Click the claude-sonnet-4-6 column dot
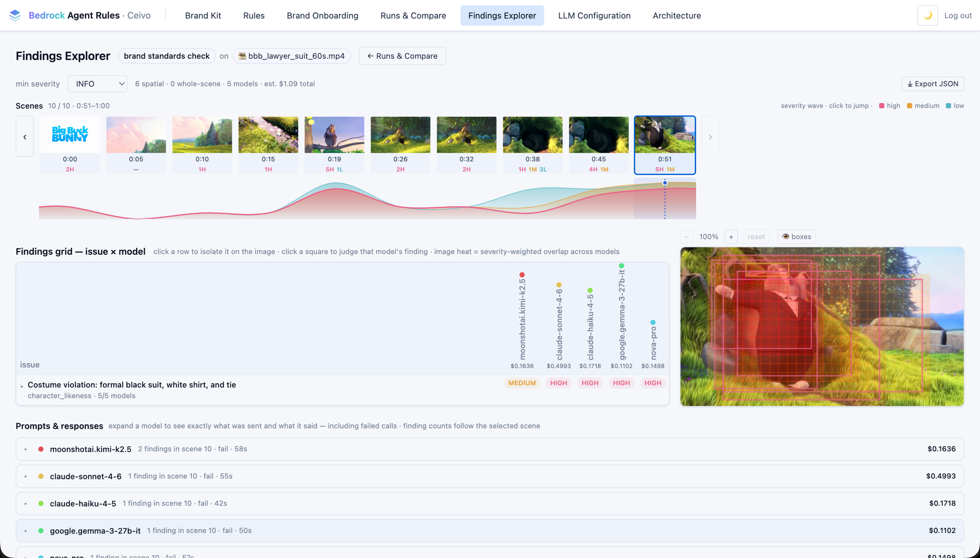 tap(559, 285)
